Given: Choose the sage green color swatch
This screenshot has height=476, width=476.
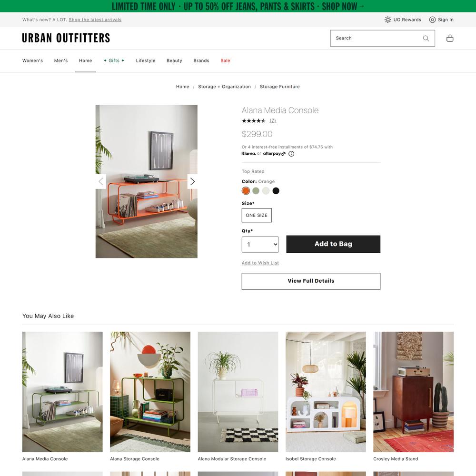Looking at the screenshot, I should (x=256, y=191).
